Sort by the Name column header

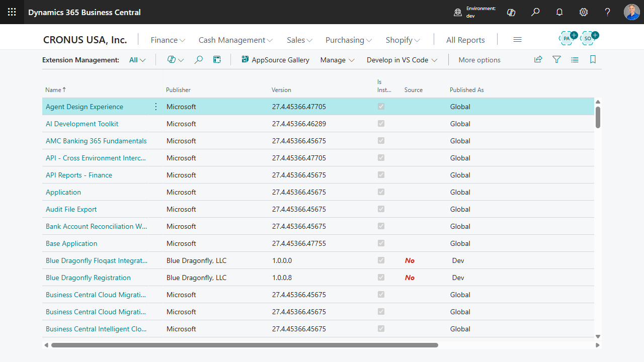[55, 90]
